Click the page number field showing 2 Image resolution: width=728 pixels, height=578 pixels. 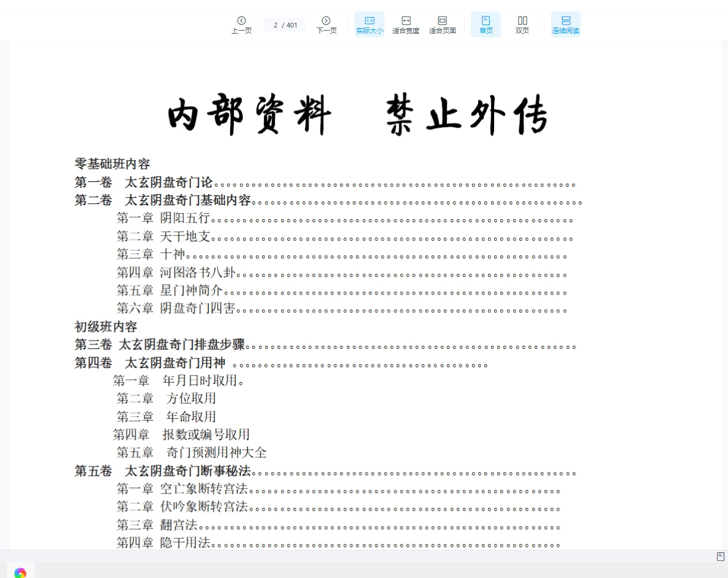pyautogui.click(x=276, y=25)
